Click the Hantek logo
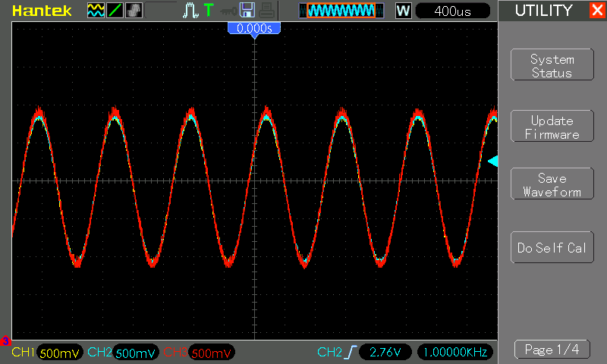Viewport: 607px width, 364px height. [42, 11]
